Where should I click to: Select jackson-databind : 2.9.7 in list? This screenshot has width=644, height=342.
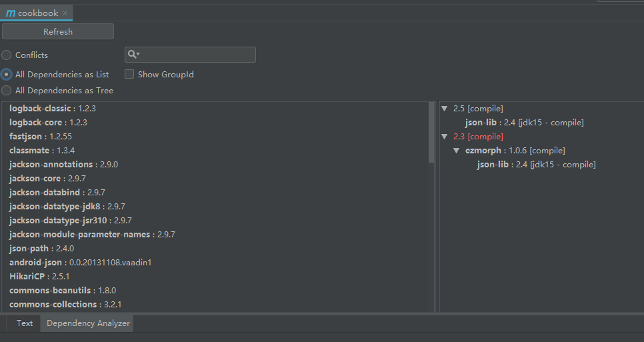click(57, 192)
